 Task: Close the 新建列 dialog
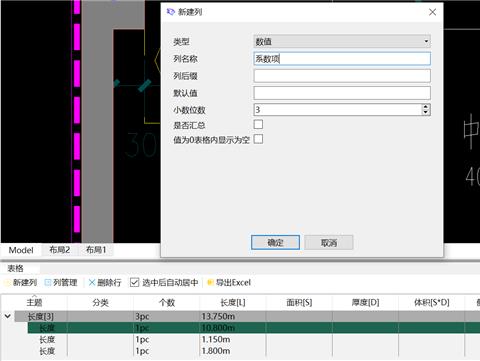click(x=432, y=12)
